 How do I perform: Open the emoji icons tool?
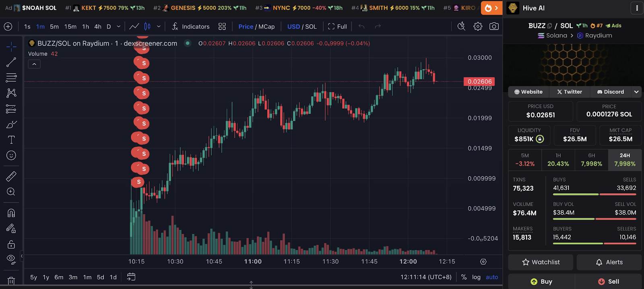tap(11, 155)
